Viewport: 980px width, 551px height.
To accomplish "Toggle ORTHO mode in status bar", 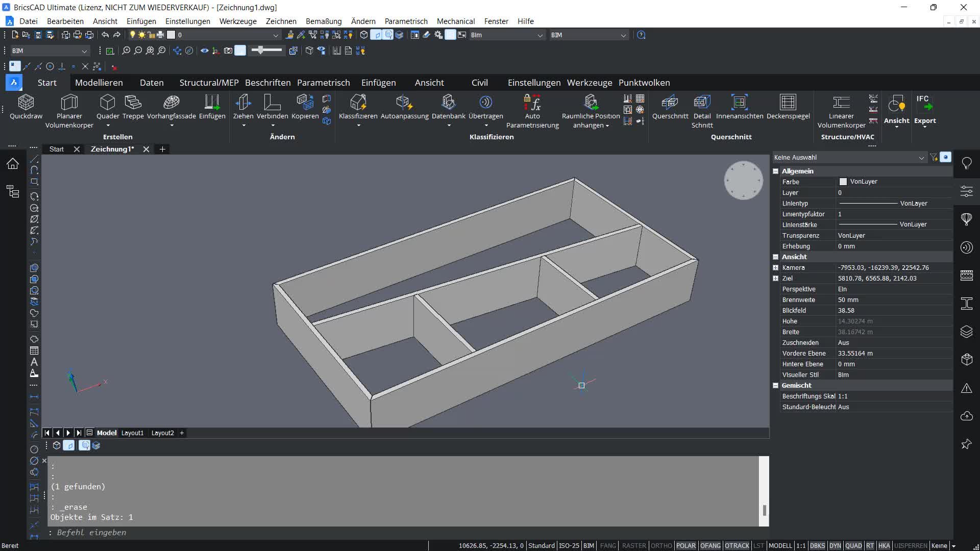I will point(661,545).
